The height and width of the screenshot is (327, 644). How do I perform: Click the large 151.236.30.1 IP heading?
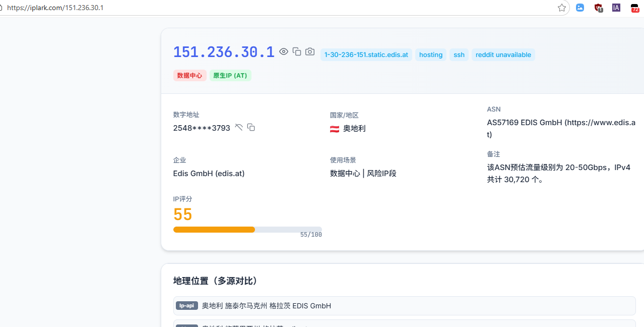click(x=224, y=52)
